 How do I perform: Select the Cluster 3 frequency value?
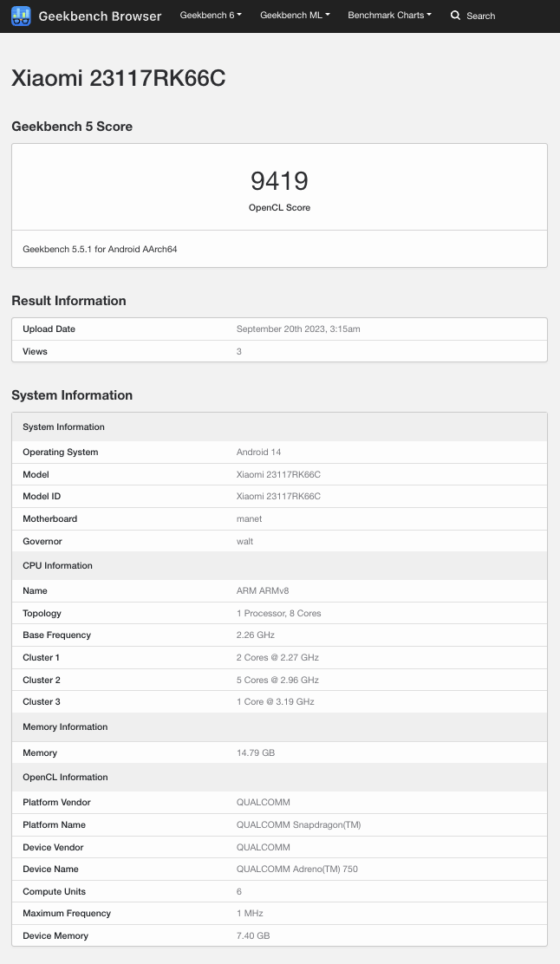(x=276, y=701)
